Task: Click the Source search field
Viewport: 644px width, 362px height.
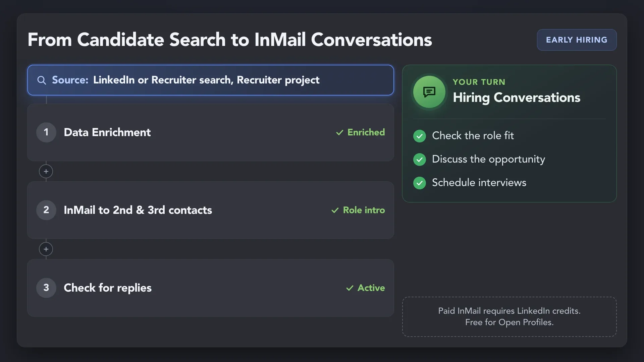Action: click(211, 80)
